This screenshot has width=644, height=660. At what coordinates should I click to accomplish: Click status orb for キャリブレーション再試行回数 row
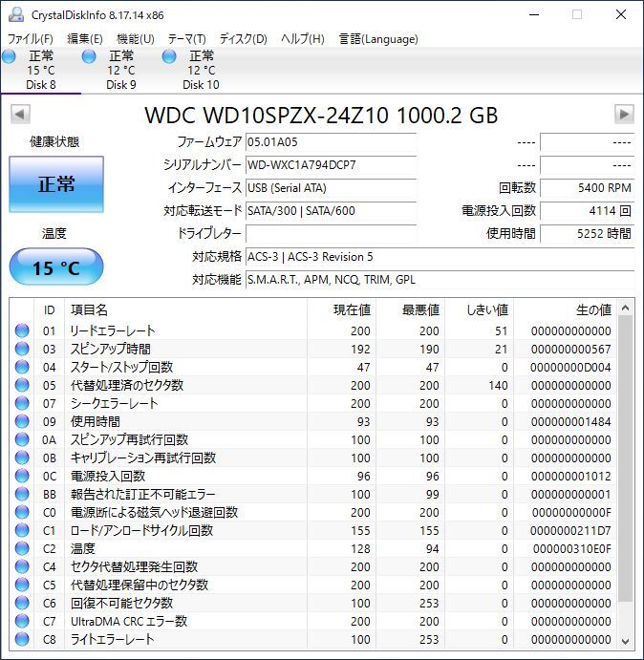point(22,458)
